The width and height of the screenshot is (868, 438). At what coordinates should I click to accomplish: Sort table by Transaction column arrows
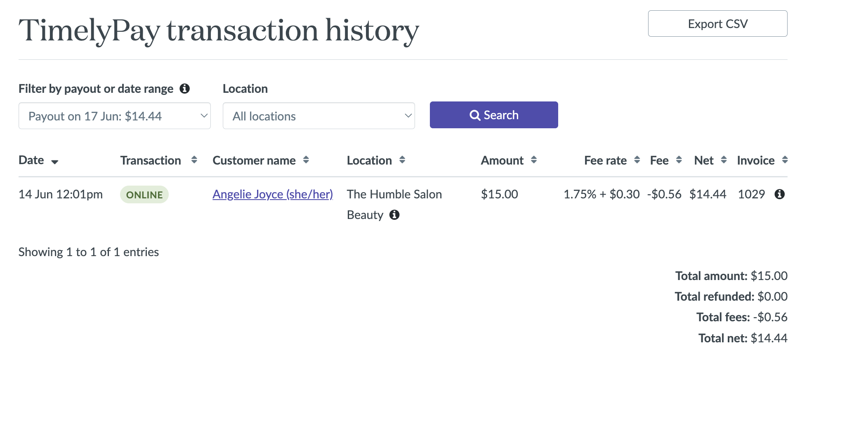tap(194, 160)
